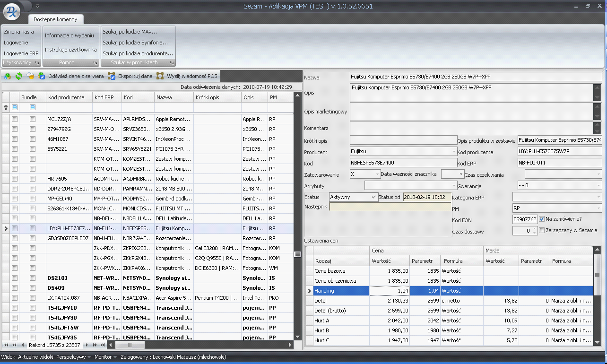Open Aktualne widoki in bottom bar

click(35, 357)
